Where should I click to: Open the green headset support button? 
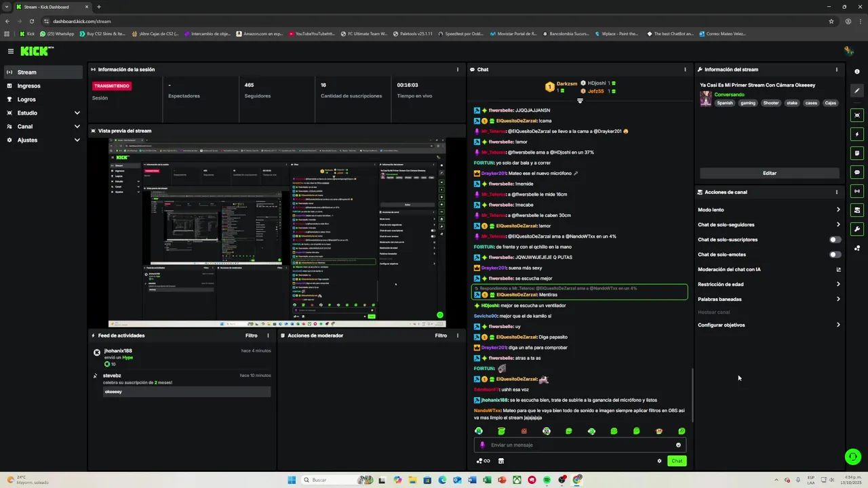pos(853,457)
